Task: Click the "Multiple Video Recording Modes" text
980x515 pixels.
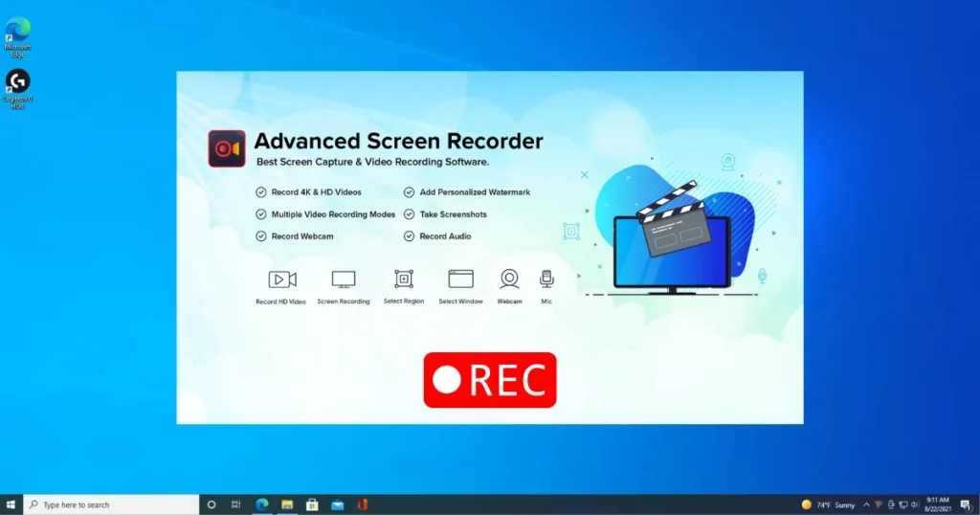Action: (x=333, y=214)
